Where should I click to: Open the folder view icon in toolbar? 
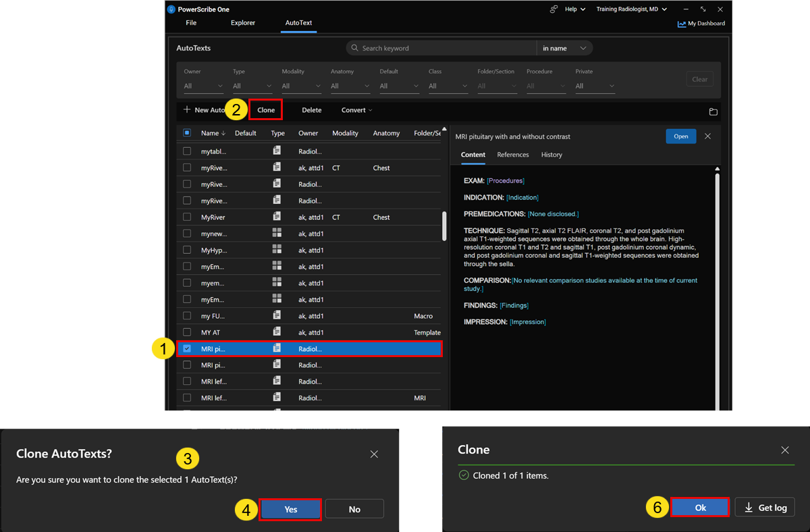(713, 111)
